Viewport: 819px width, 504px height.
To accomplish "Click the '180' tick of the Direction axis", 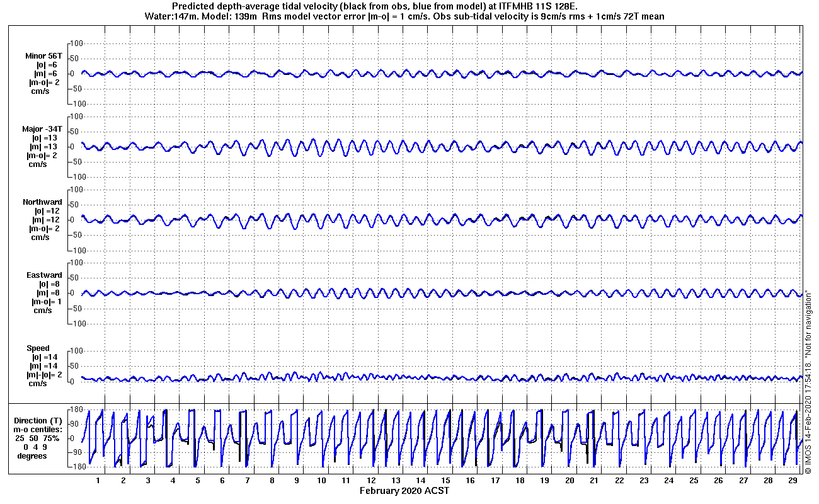I will point(76,410).
